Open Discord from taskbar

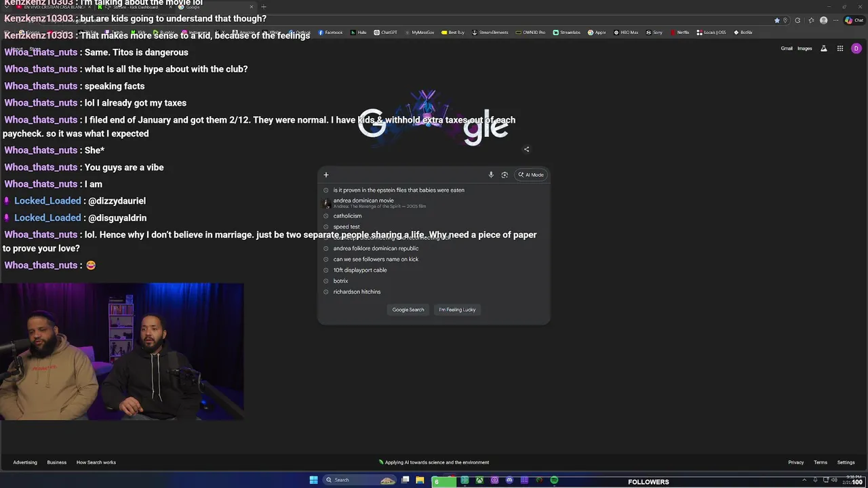pos(509,481)
